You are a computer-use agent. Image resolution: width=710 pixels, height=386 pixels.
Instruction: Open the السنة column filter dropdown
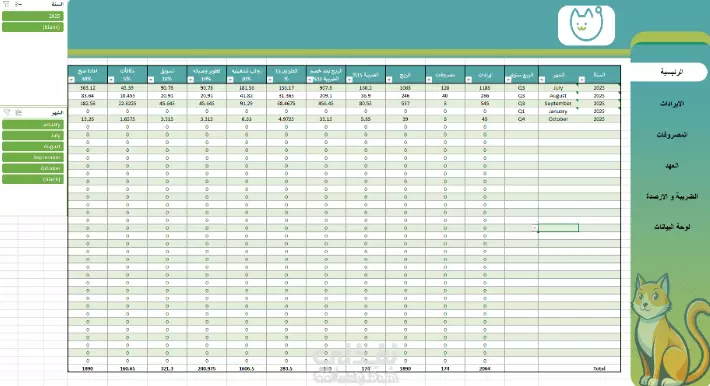click(581, 80)
